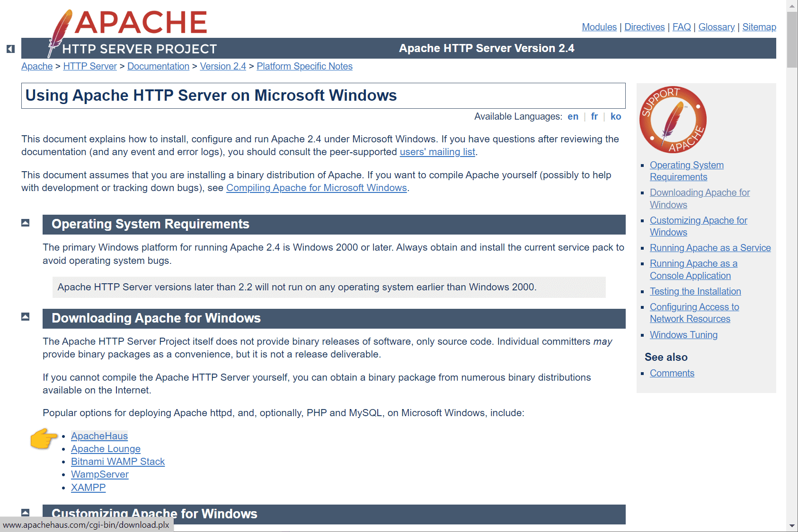Jump to Windows Tuning sidebar link
The height and width of the screenshot is (532, 798).
pyautogui.click(x=683, y=335)
